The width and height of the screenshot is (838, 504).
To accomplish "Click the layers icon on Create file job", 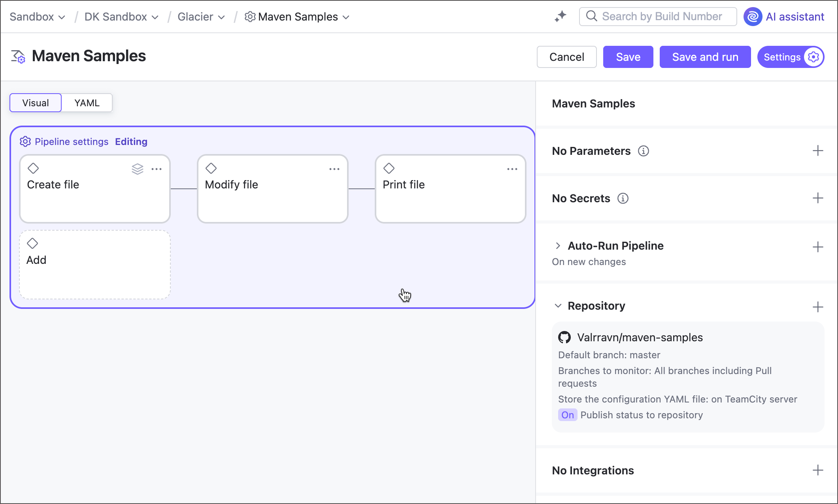I will (137, 169).
